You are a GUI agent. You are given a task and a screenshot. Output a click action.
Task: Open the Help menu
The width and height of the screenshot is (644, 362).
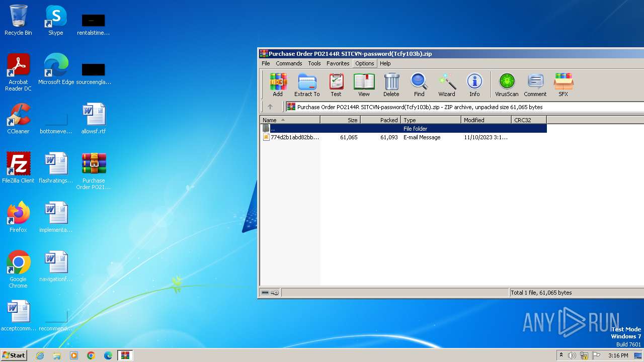click(x=385, y=63)
